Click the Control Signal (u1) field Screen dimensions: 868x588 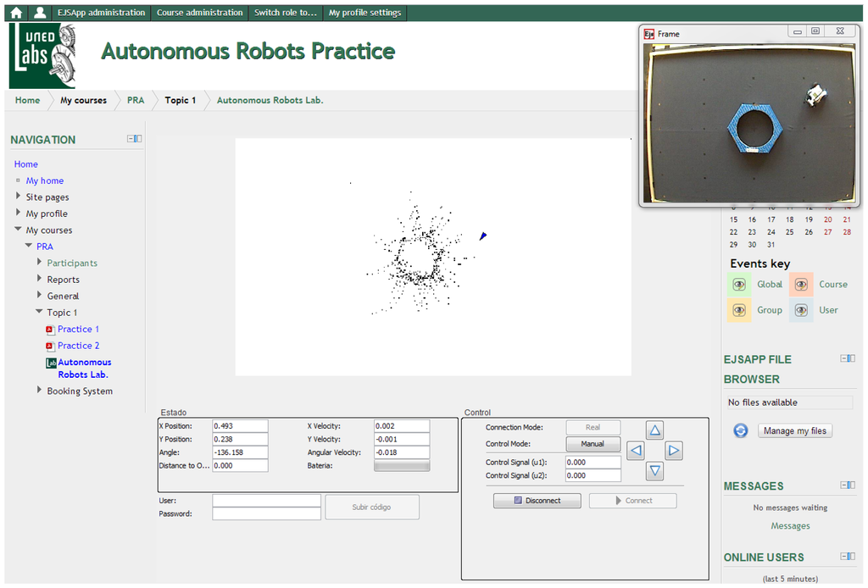click(593, 463)
